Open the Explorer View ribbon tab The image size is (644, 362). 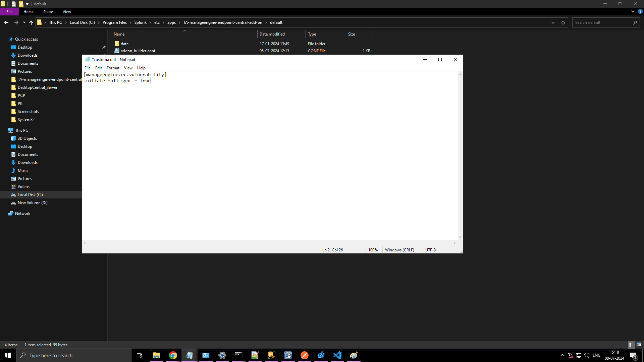coord(67,12)
